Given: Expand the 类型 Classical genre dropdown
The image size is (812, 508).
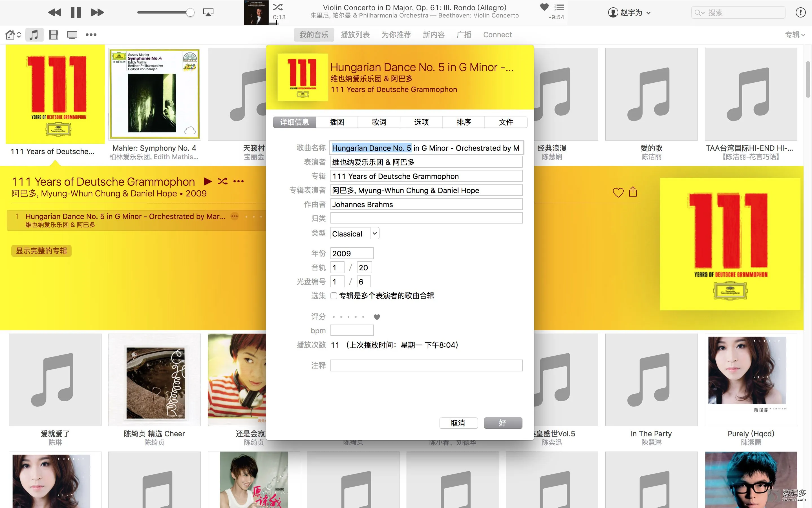Looking at the screenshot, I should click(374, 233).
